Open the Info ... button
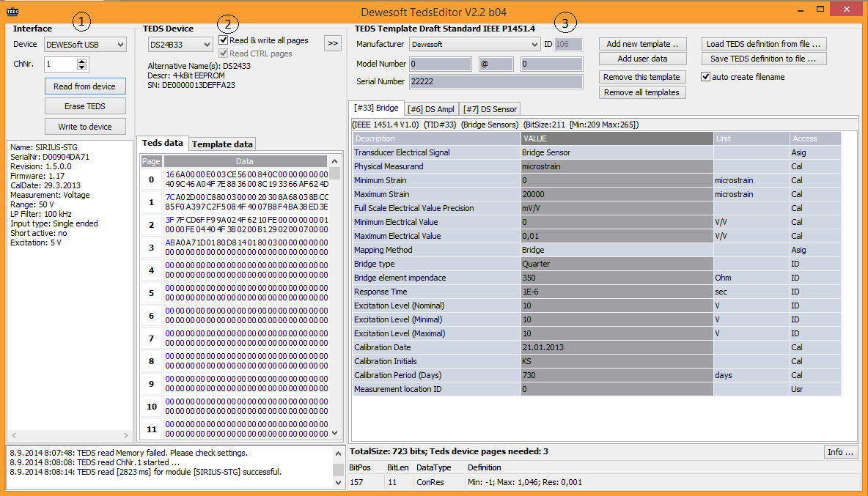 (840, 452)
